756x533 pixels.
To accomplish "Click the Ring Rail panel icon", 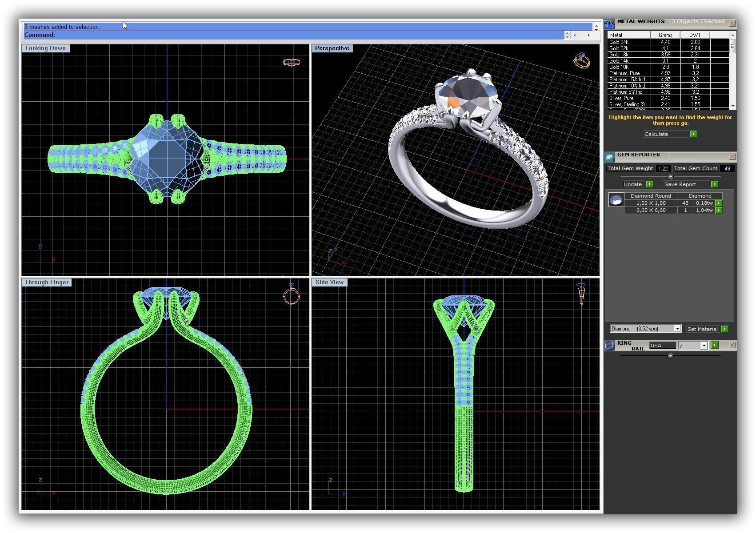I will pyautogui.click(x=609, y=345).
